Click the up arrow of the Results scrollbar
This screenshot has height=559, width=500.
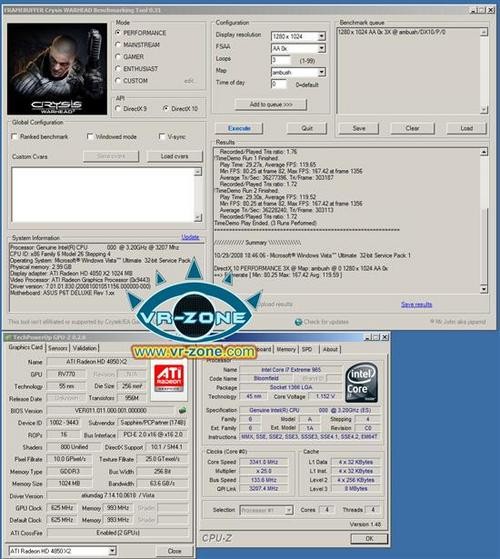pos(484,152)
